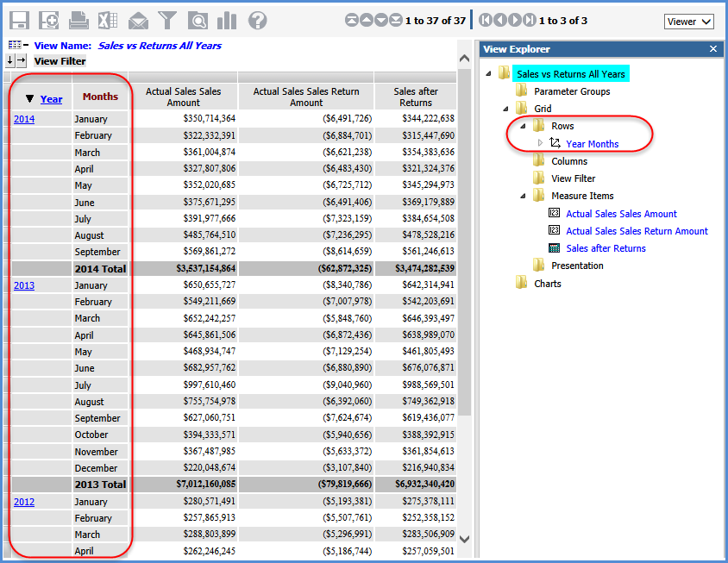Viewport: 728px width, 563px height.
Task: Open the filter funnel tool
Action: click(167, 21)
